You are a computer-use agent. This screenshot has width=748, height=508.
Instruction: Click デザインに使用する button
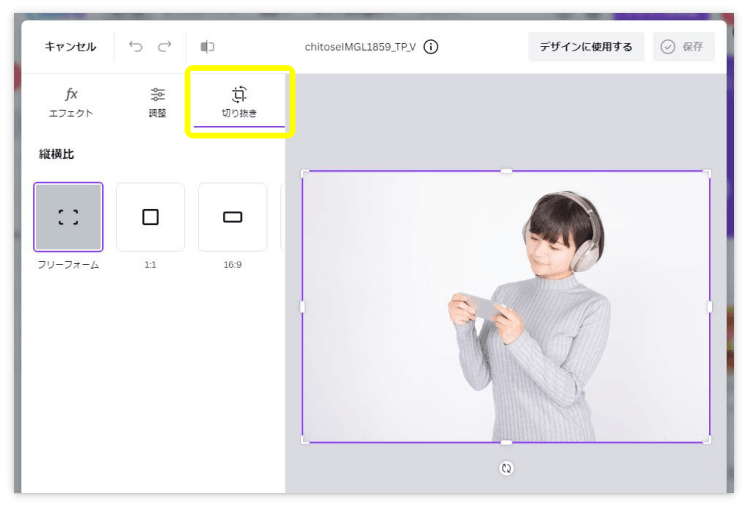coord(586,47)
